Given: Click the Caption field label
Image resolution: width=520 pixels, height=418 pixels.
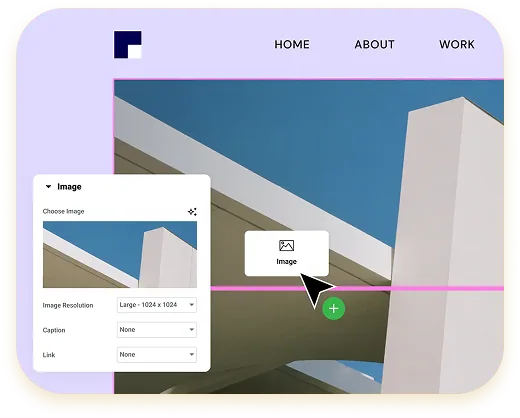Looking at the screenshot, I should click(x=54, y=330).
